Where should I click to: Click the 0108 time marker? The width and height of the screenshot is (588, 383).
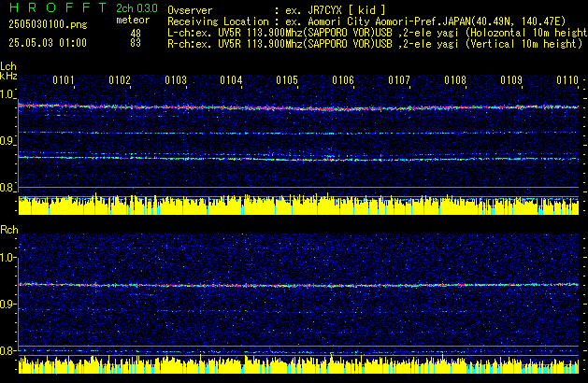click(455, 80)
